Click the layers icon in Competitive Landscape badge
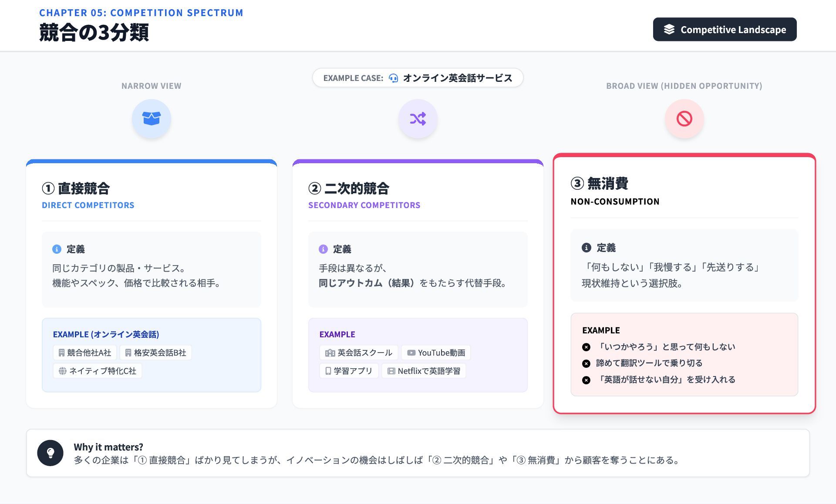The image size is (836, 504). (669, 29)
